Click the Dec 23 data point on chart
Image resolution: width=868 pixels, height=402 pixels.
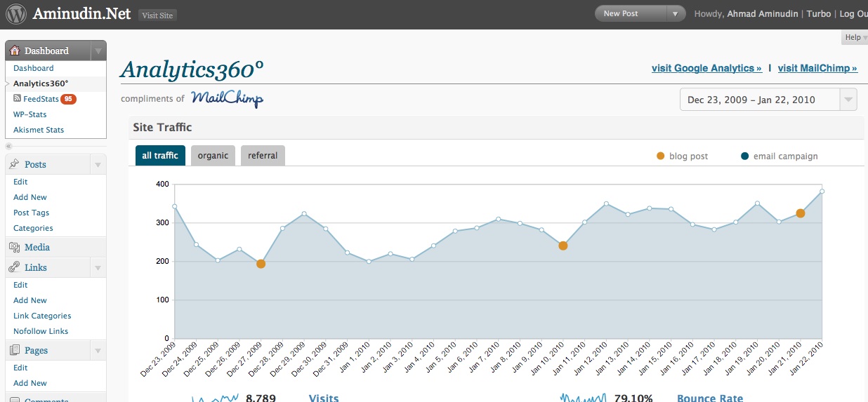[x=174, y=206]
